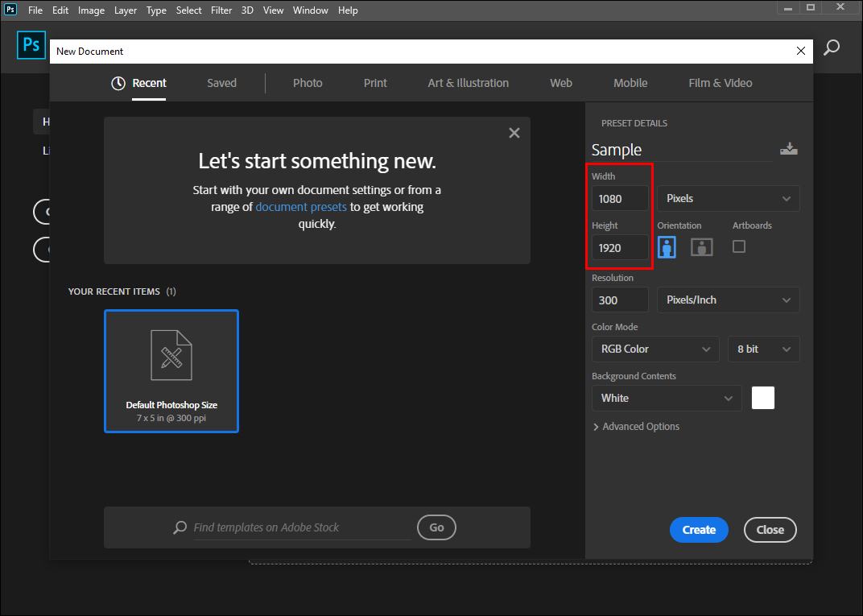Click the clock icon on Recent tab
The width and height of the screenshot is (863, 616).
(x=118, y=83)
